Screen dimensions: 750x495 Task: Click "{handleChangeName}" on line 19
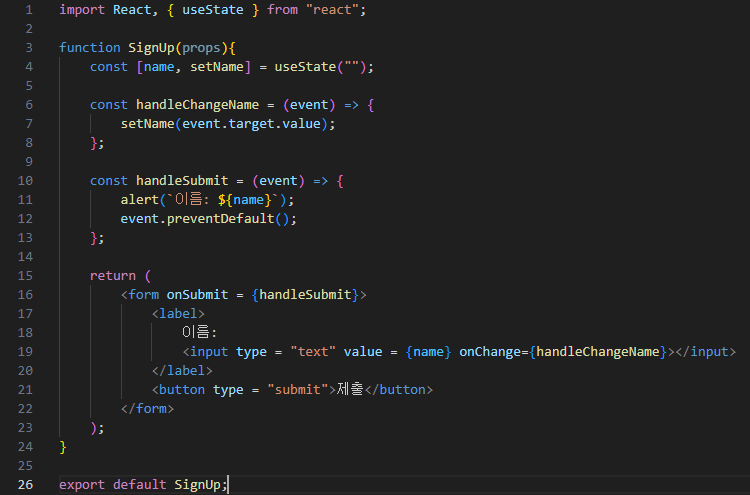[598, 352]
